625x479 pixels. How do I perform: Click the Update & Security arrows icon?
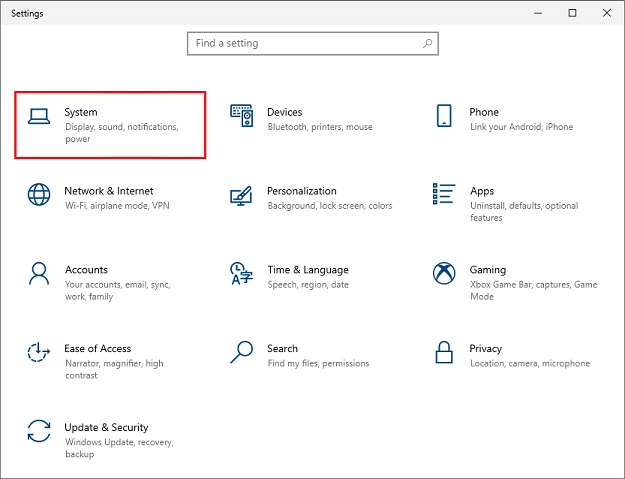coord(39,431)
